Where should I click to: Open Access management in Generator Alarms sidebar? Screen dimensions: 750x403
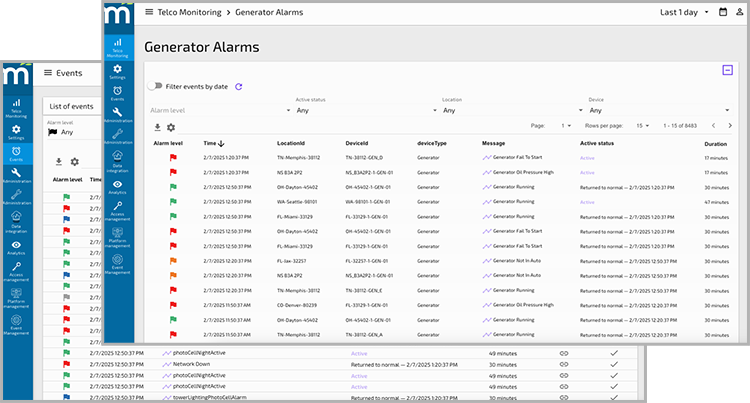click(x=118, y=211)
